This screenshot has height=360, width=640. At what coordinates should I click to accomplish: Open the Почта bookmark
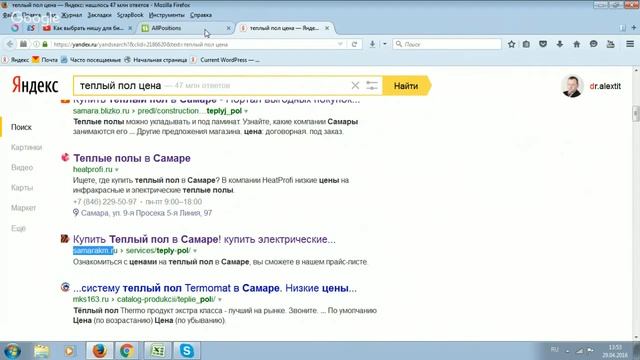click(x=45, y=60)
